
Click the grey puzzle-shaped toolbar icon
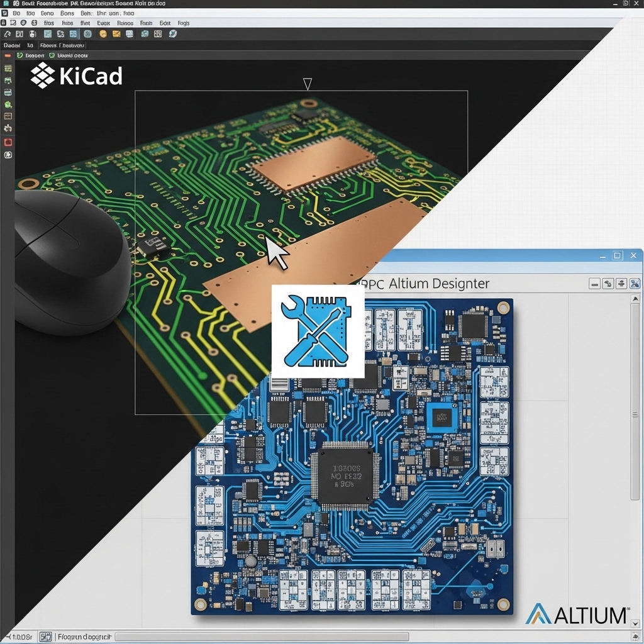[60, 34]
